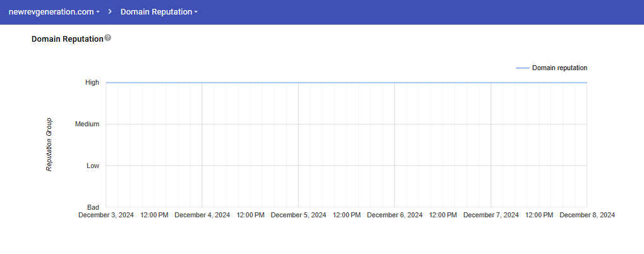The width and height of the screenshot is (644, 254).
Task: Open the newrevgeneration.com domain dropdown
Action: click(54, 12)
